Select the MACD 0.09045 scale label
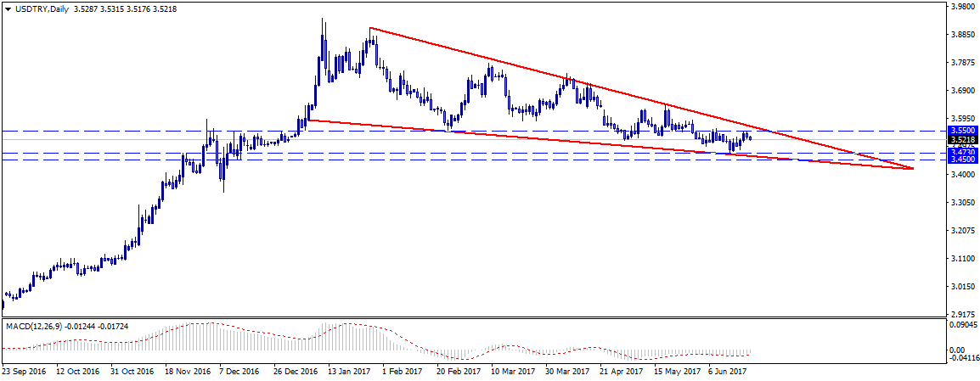Screen dimensions: 980x381 pyautogui.click(x=962, y=324)
